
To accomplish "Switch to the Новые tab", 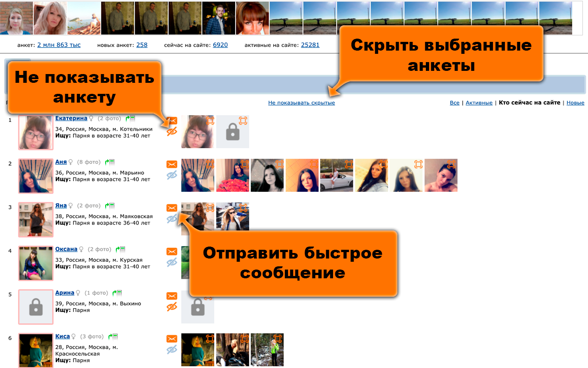I will click(x=575, y=103).
